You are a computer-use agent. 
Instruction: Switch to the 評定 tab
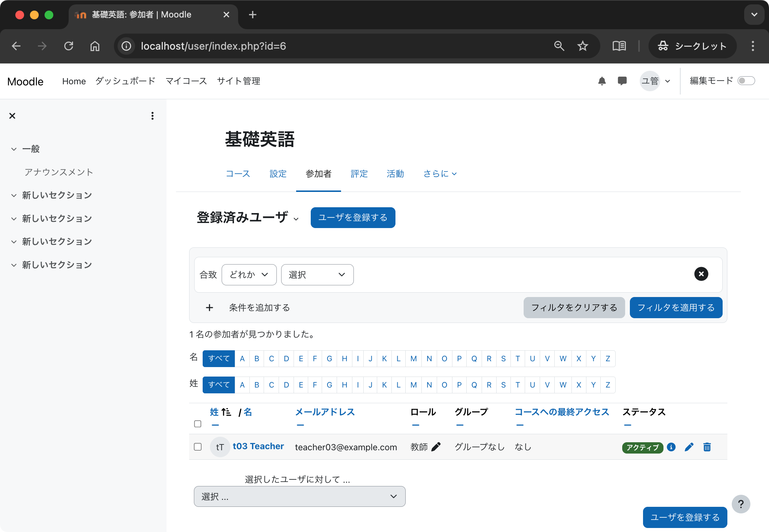click(x=359, y=174)
